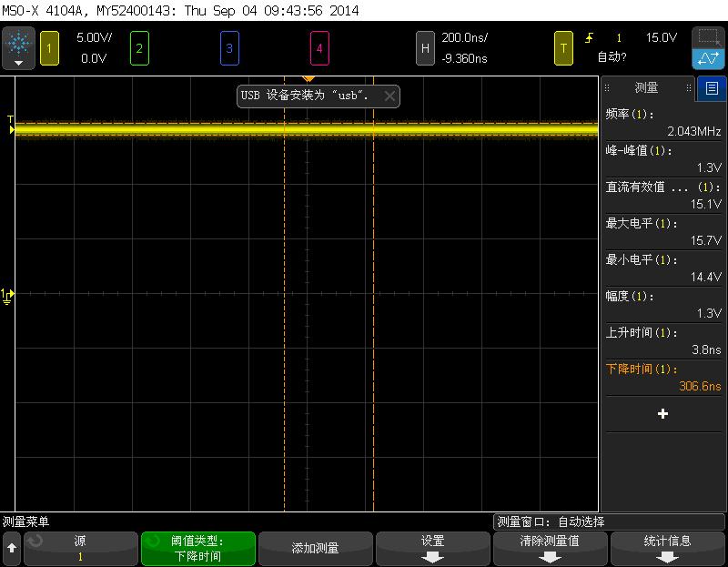Click the channel 1 ground level marker
The width and height of the screenshot is (728, 567).
7,296
